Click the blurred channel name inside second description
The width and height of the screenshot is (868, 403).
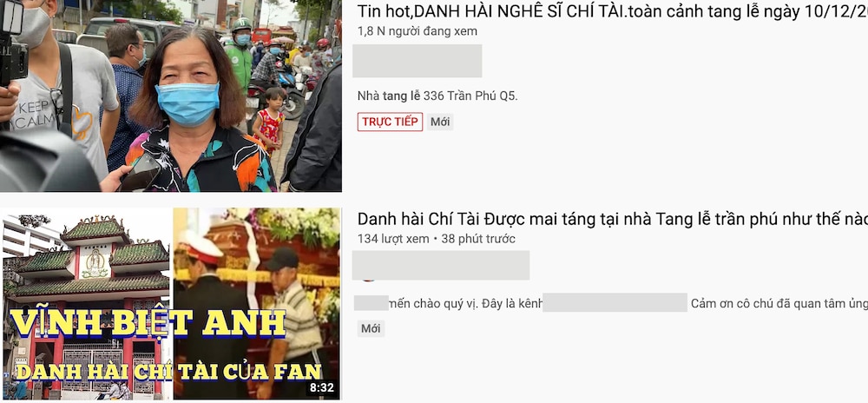[615, 303]
